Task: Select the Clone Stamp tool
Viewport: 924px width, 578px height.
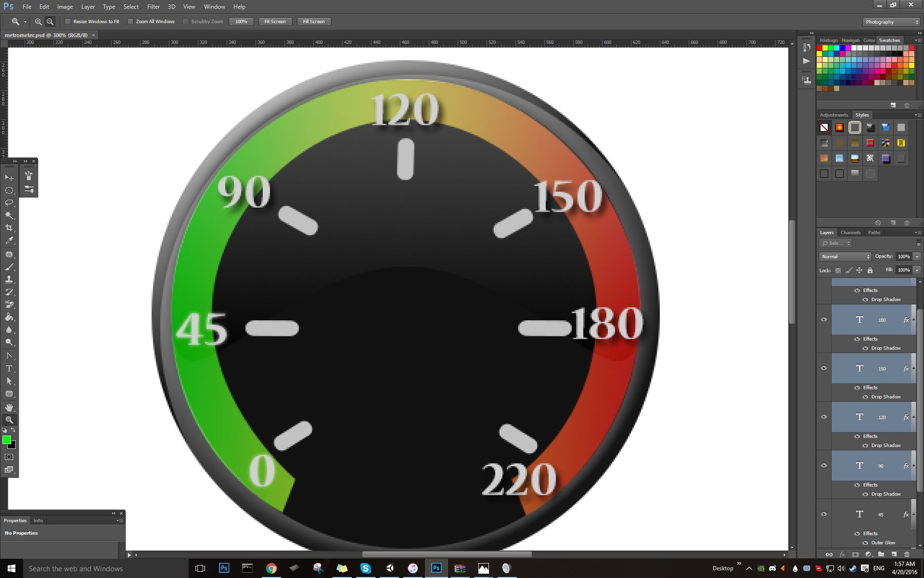Action: [9, 279]
